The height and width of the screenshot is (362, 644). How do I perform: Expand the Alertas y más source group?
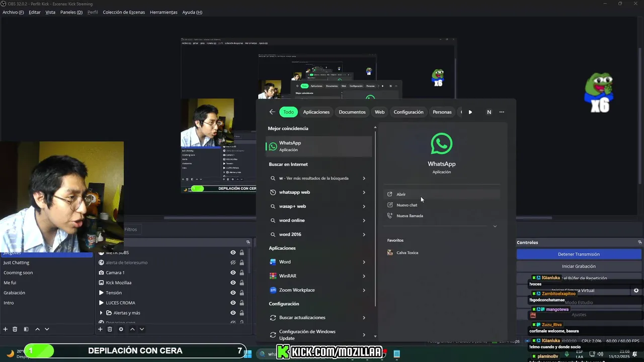101,313
